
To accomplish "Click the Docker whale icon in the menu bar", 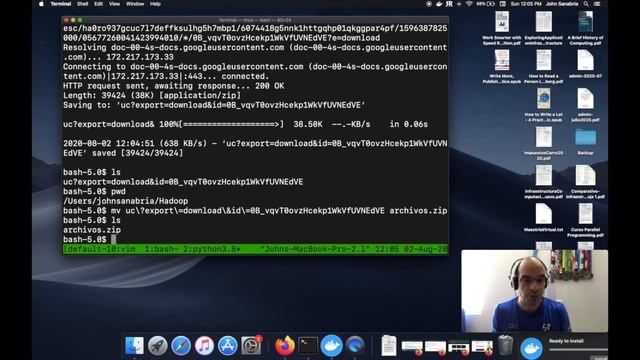I will coord(439,4).
